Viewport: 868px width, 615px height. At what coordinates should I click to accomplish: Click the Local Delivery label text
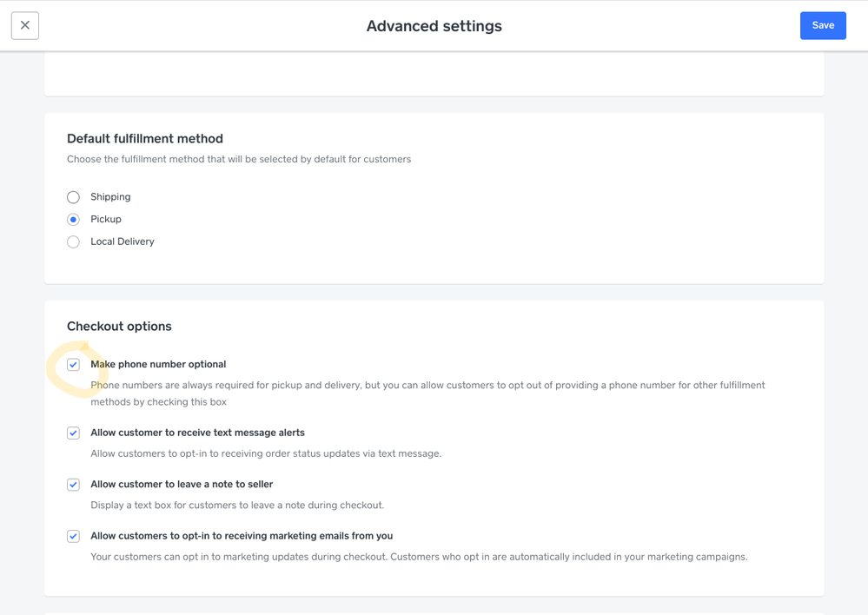click(123, 242)
